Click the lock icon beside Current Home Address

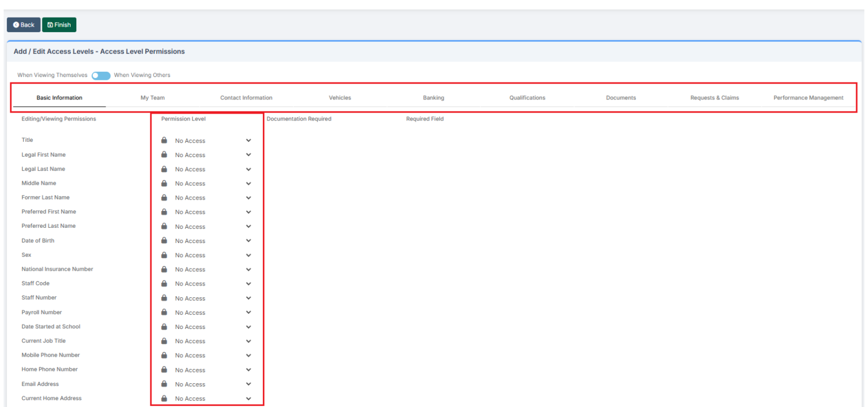point(164,398)
